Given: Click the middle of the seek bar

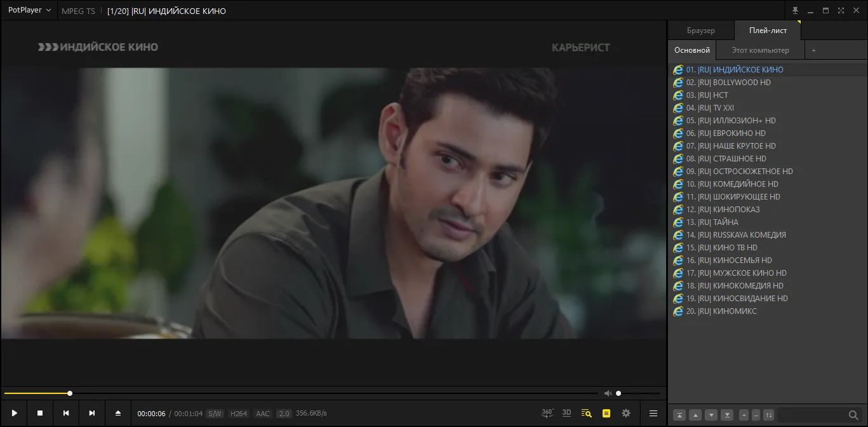Looking at the screenshot, I should tap(301, 393).
